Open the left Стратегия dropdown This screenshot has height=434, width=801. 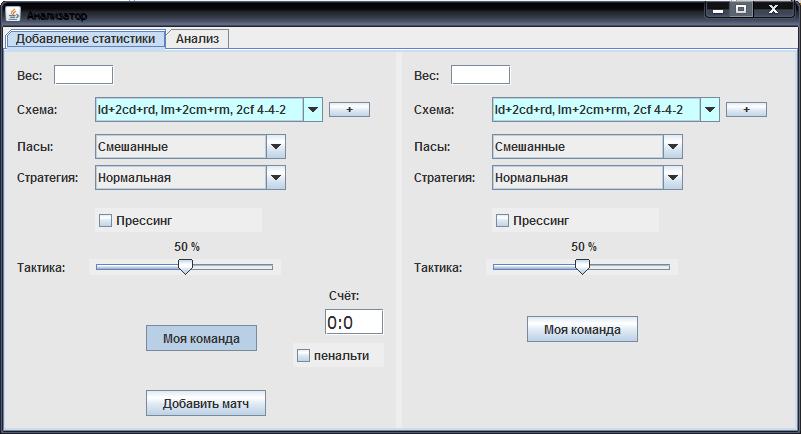coord(276,178)
